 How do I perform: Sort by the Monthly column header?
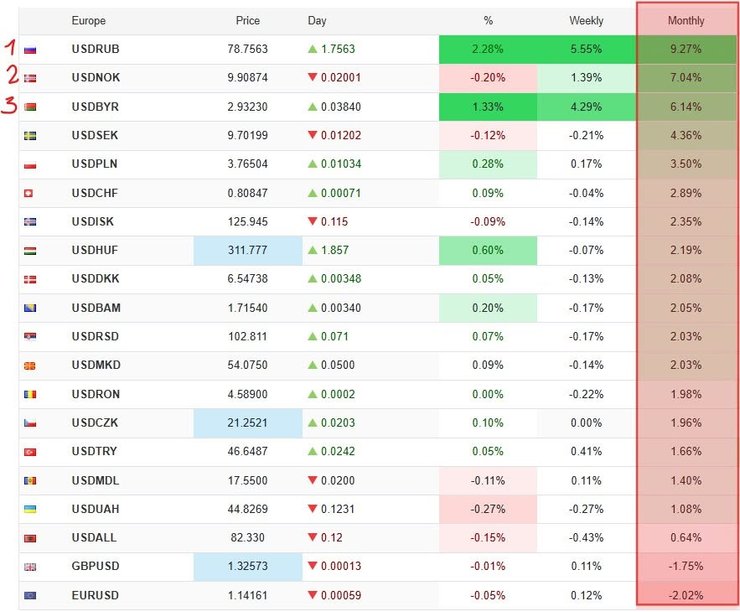tap(686, 21)
